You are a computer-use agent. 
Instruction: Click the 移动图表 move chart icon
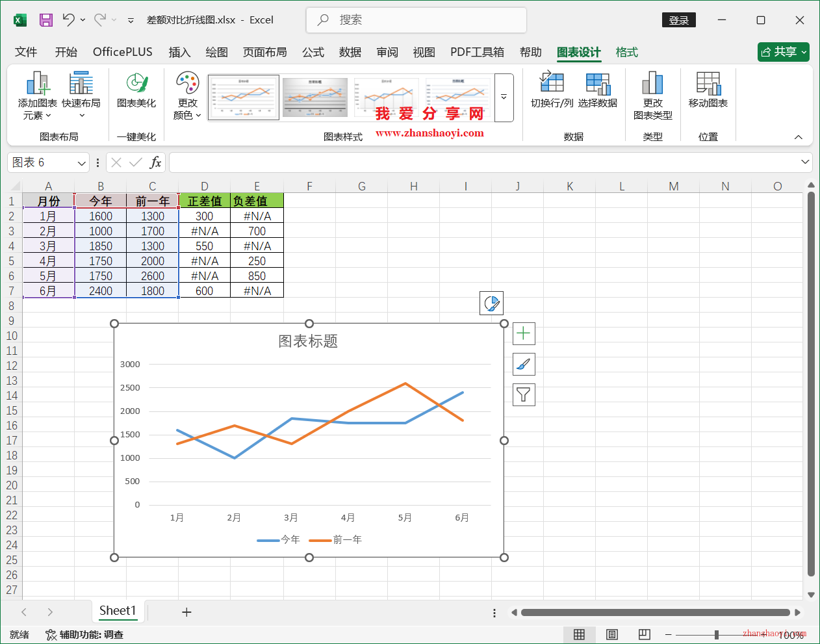click(708, 96)
